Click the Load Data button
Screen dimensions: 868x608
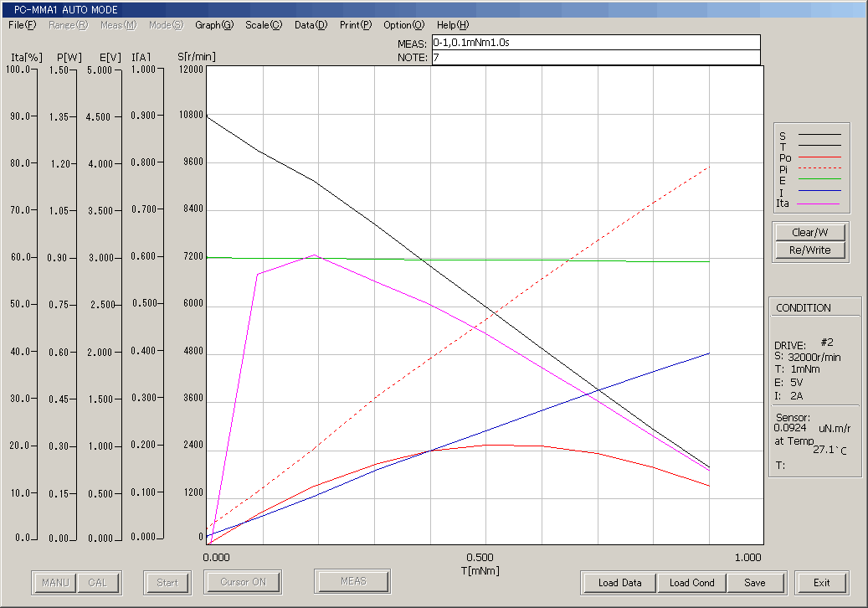tap(619, 583)
